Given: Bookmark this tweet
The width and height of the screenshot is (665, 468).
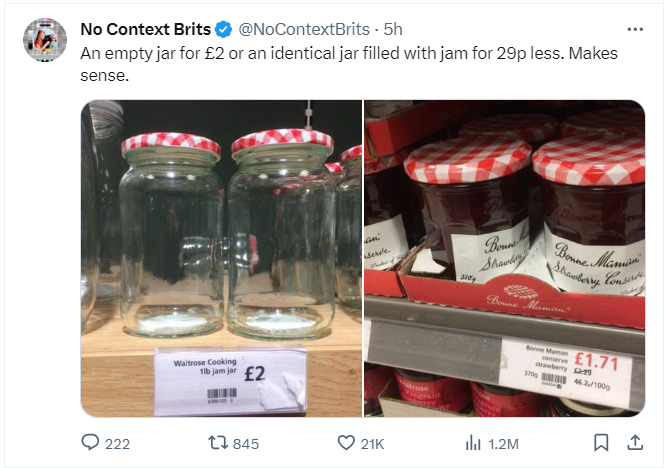Looking at the screenshot, I should click(601, 443).
